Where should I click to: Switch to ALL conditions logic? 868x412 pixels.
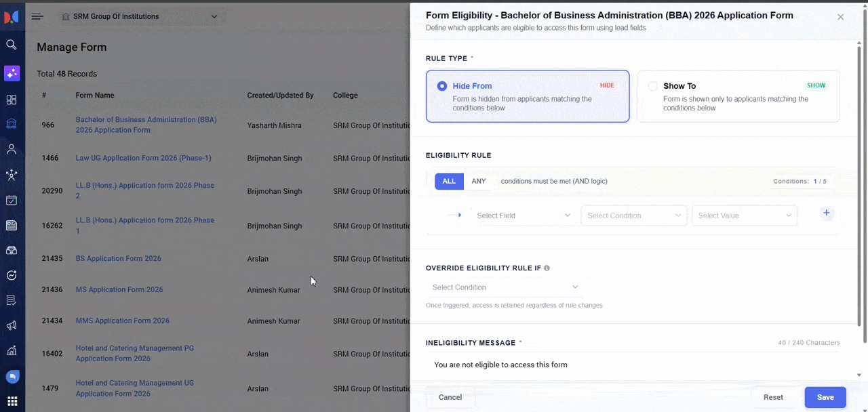point(449,181)
